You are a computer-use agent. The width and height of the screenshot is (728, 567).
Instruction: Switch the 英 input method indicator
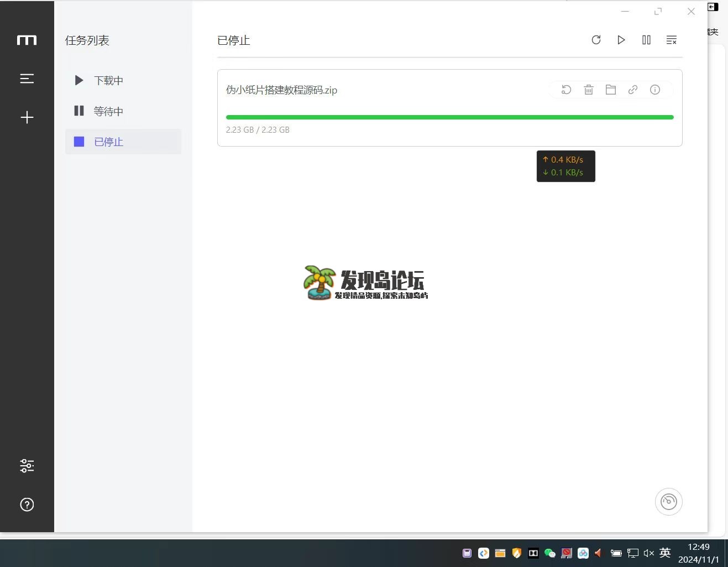click(x=665, y=553)
